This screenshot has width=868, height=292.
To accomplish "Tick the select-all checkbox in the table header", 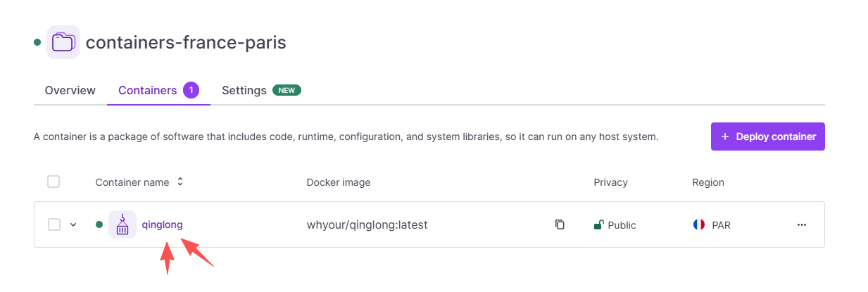I will [54, 182].
